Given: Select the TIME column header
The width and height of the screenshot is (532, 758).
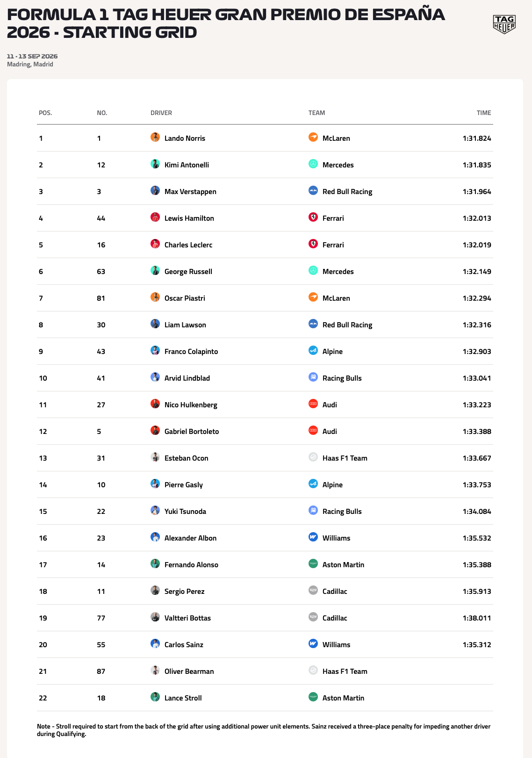Looking at the screenshot, I should [x=484, y=113].
